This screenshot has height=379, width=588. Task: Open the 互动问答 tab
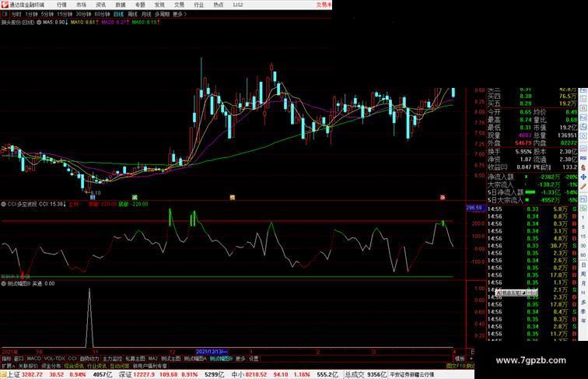(x=119, y=366)
